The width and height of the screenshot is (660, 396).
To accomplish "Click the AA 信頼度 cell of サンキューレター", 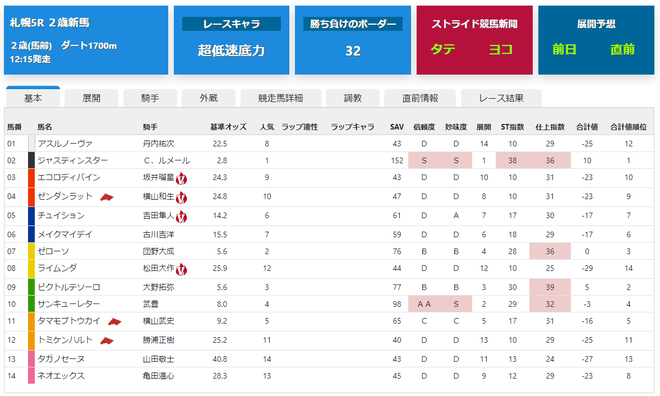I will 424,304.
